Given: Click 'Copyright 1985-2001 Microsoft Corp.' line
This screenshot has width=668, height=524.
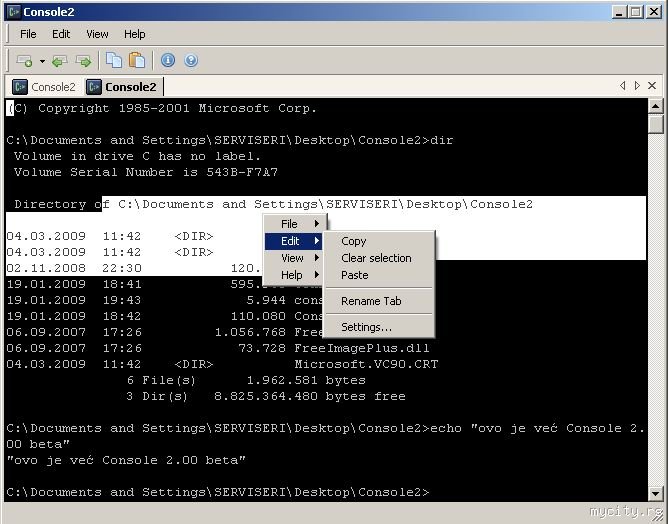Looking at the screenshot, I should (x=177, y=109).
